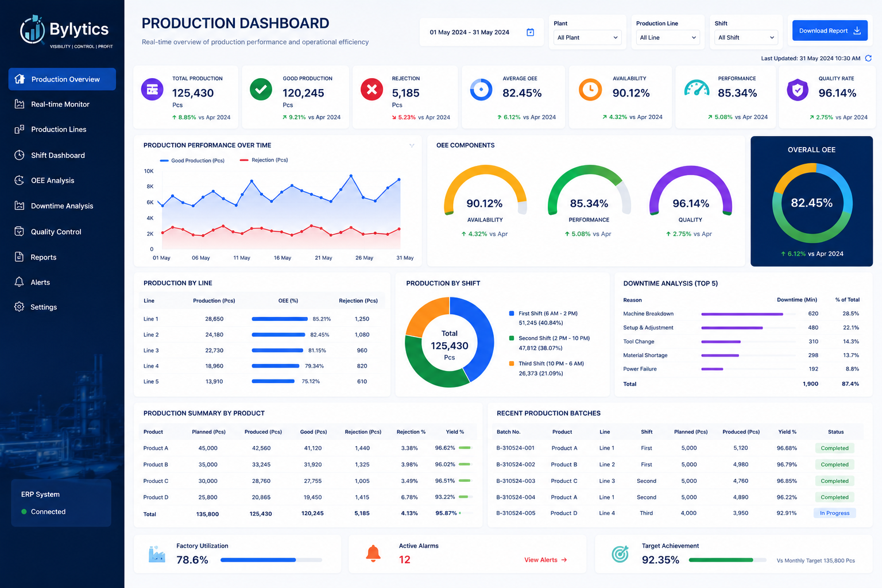882x588 pixels.
Task: Click the Rejection red X icon
Action: pyautogui.click(x=372, y=90)
